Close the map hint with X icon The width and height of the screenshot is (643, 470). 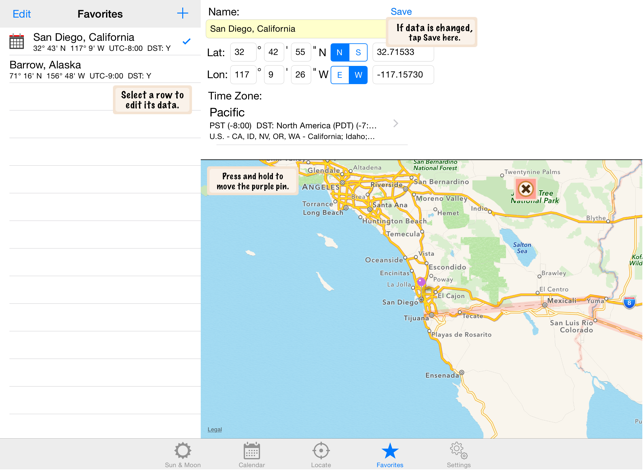(525, 189)
